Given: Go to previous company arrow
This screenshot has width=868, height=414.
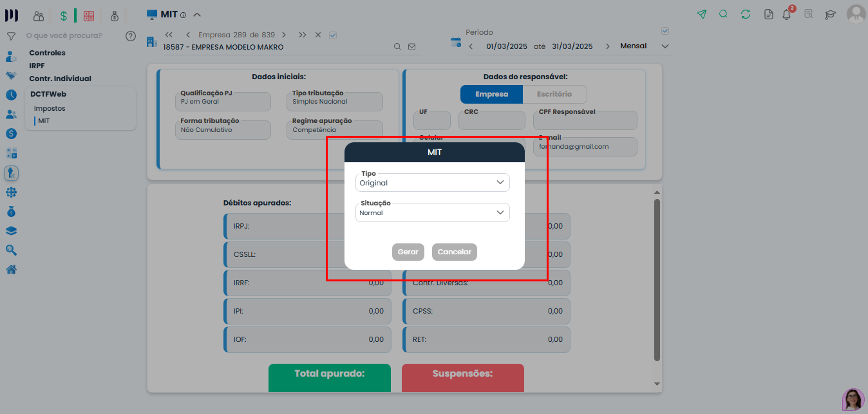Looking at the screenshot, I should tap(188, 35).
